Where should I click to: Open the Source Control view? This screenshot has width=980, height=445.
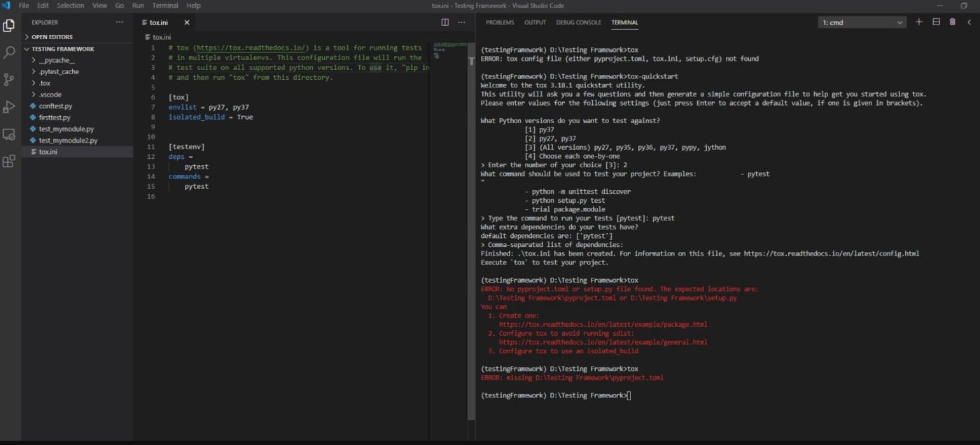pyautogui.click(x=9, y=80)
